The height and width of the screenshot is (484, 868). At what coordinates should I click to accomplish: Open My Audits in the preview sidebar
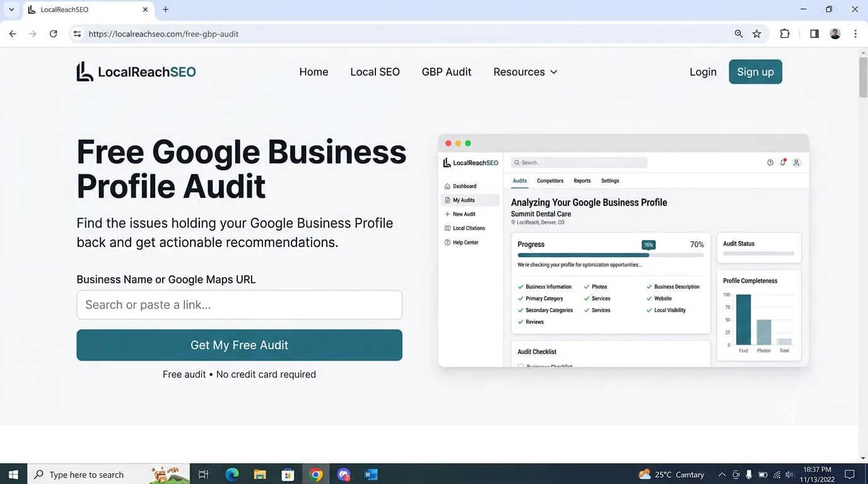click(x=470, y=200)
